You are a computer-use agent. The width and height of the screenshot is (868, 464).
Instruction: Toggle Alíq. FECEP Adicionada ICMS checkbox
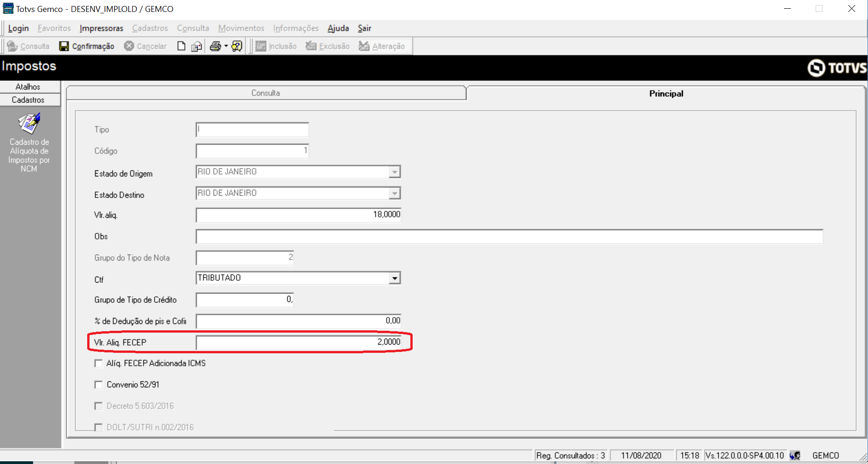pos(98,363)
